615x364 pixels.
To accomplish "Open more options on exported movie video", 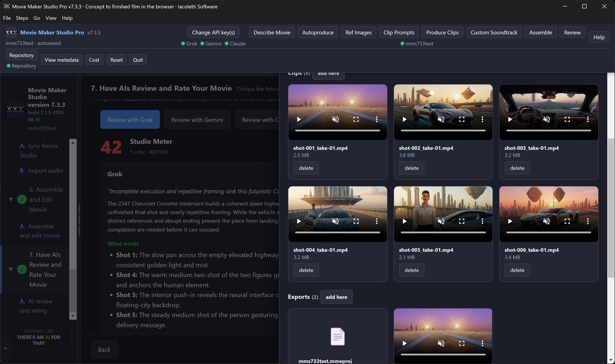I will point(482,343).
